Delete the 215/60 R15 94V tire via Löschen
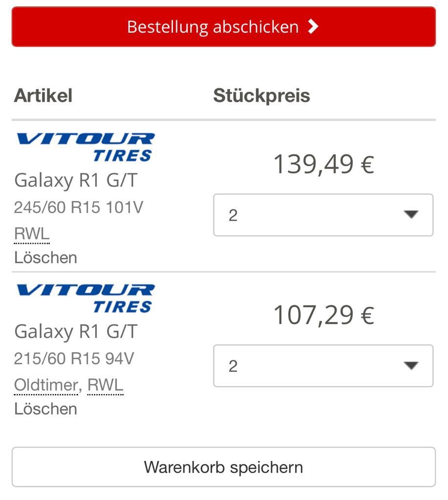This screenshot has width=448, height=500. (45, 409)
